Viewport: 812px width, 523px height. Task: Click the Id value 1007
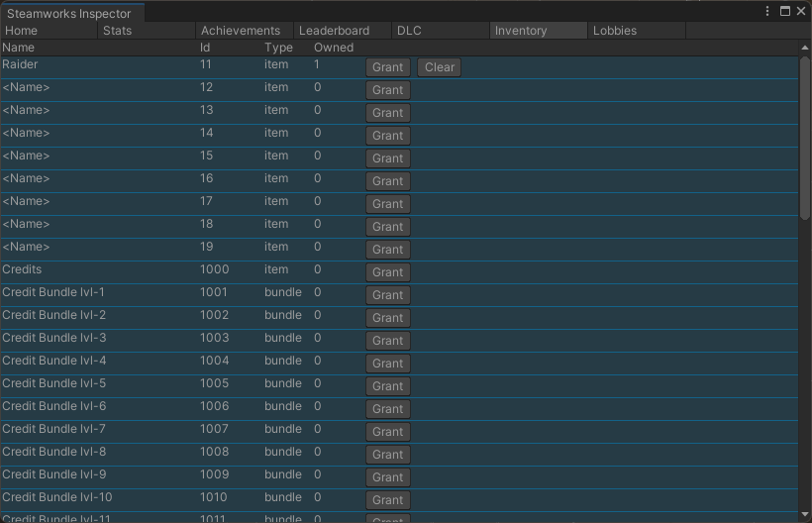click(x=215, y=429)
